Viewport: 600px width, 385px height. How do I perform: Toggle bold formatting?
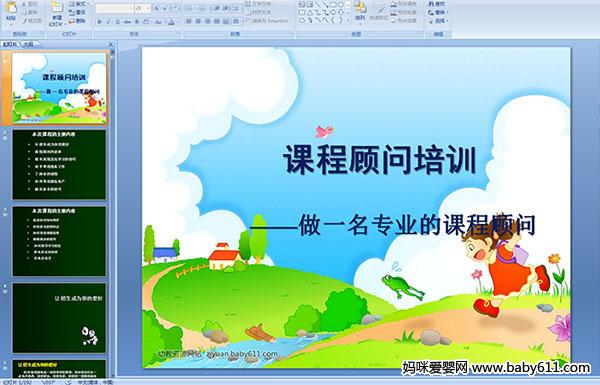tap(99, 22)
